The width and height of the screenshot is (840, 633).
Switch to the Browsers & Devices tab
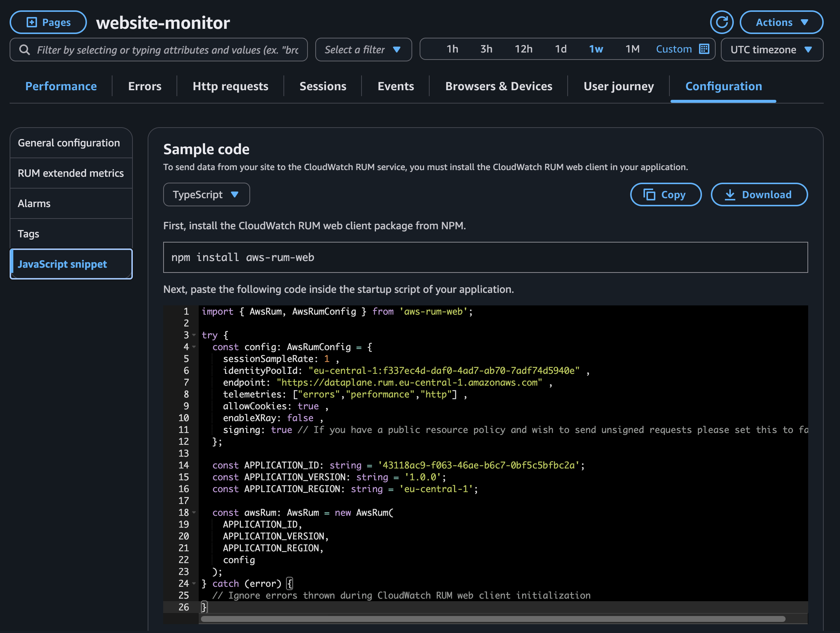coord(498,86)
